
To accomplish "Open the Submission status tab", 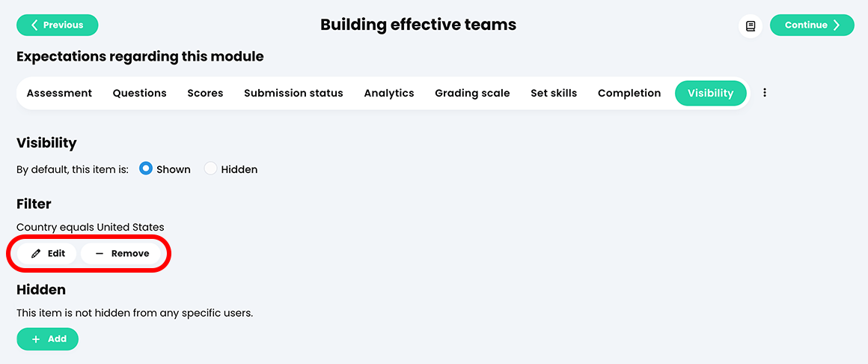I will click(293, 94).
